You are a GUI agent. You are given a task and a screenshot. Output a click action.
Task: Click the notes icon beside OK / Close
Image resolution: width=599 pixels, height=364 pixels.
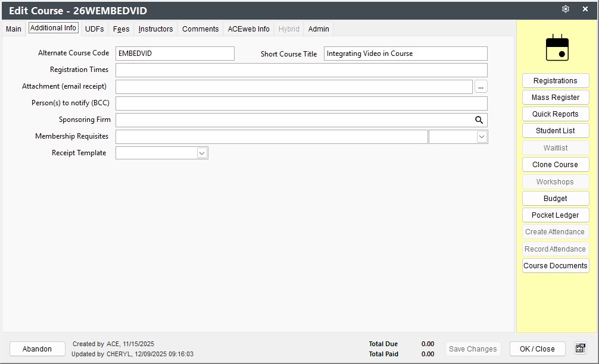[x=581, y=349]
